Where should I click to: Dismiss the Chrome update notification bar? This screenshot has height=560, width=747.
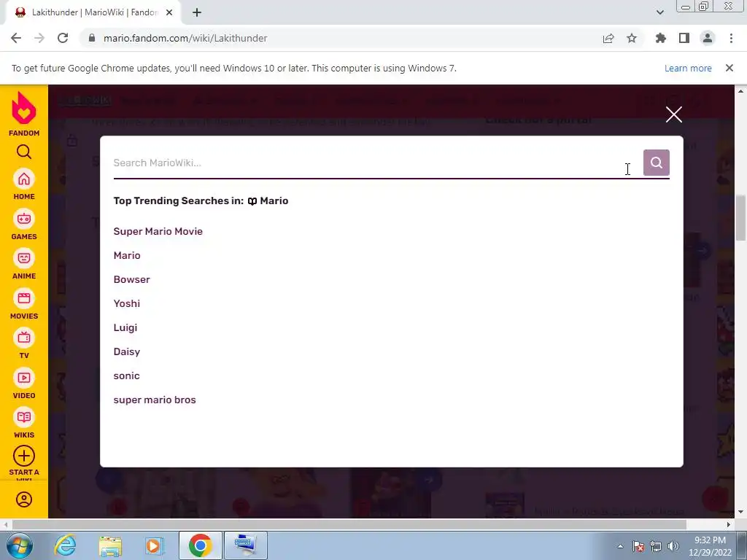pos(729,68)
